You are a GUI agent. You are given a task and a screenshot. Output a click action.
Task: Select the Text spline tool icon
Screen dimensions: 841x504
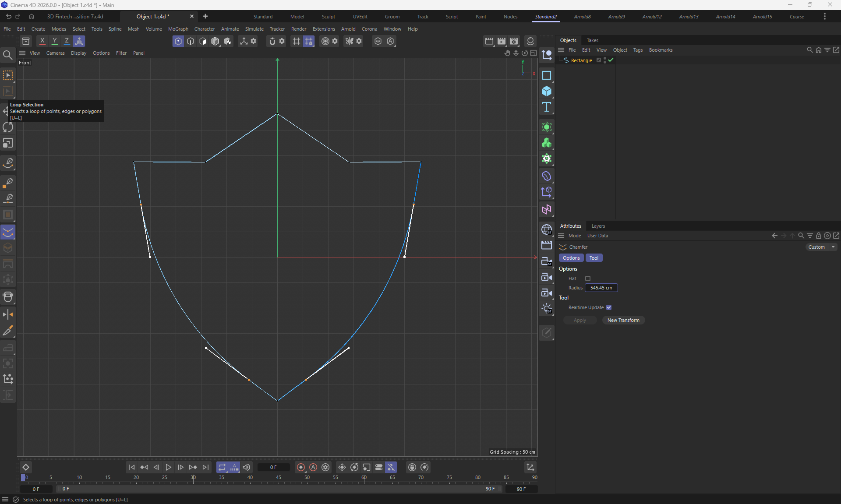coord(546,107)
